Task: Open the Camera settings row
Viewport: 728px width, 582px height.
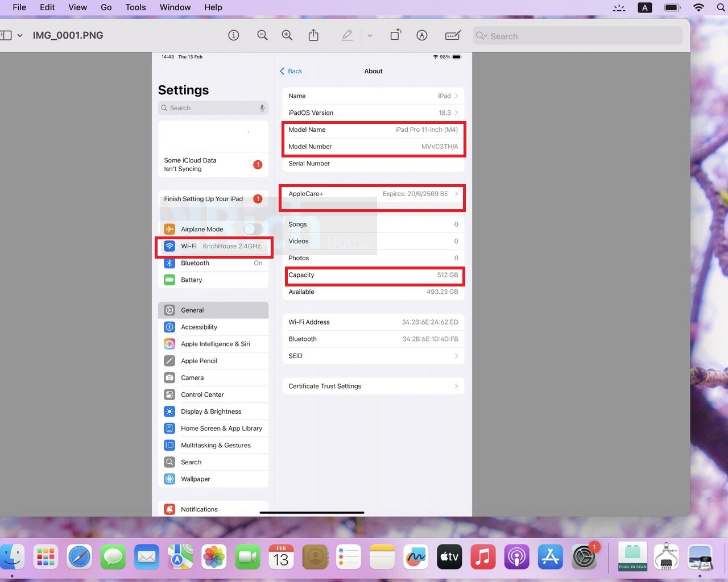Action: (213, 378)
